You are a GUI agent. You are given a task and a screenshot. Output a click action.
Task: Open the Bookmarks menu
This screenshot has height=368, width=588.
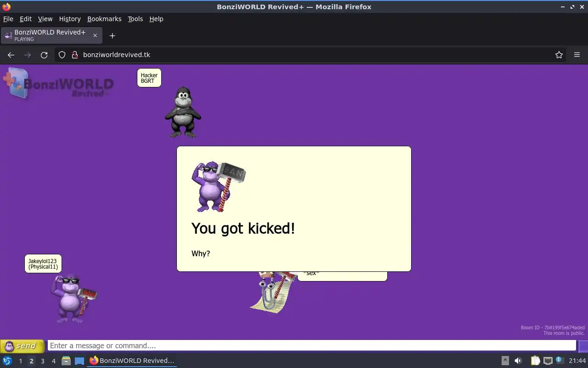pyautogui.click(x=104, y=19)
